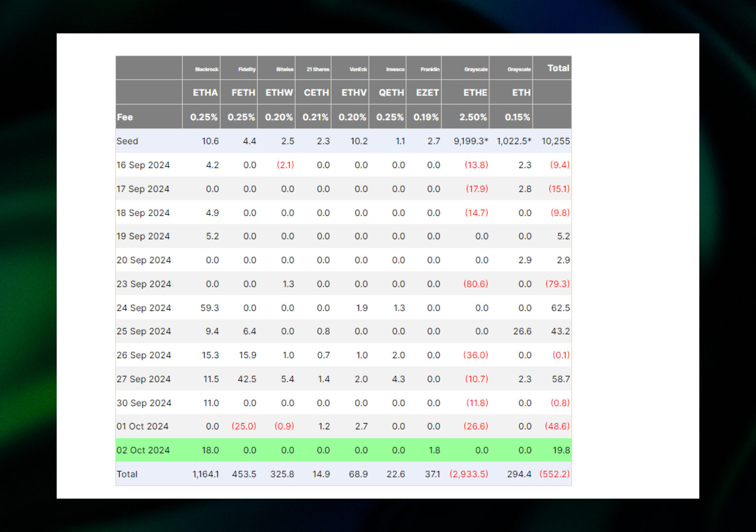756x532 pixels.
Task: Select the Blackrock issuer label
Action: tap(206, 69)
